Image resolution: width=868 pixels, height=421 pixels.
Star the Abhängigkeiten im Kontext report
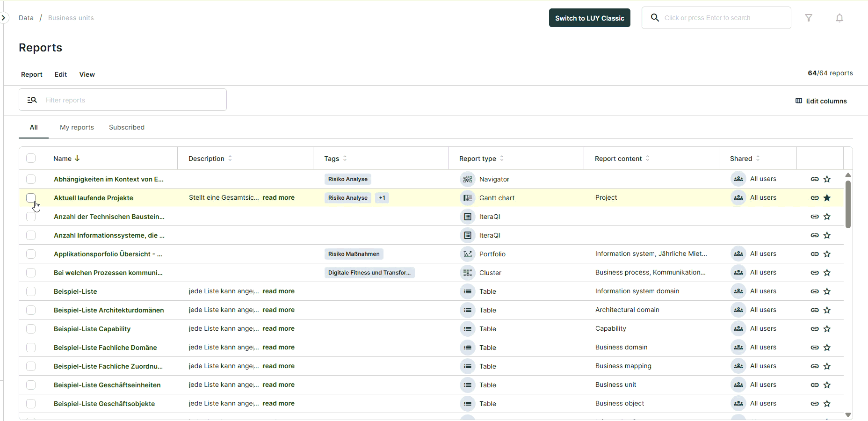(x=827, y=179)
